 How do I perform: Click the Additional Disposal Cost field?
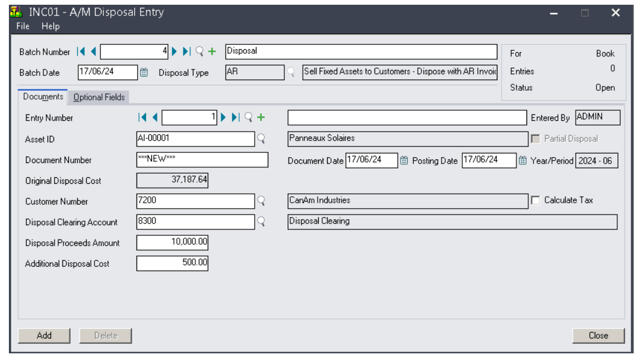tap(172, 264)
